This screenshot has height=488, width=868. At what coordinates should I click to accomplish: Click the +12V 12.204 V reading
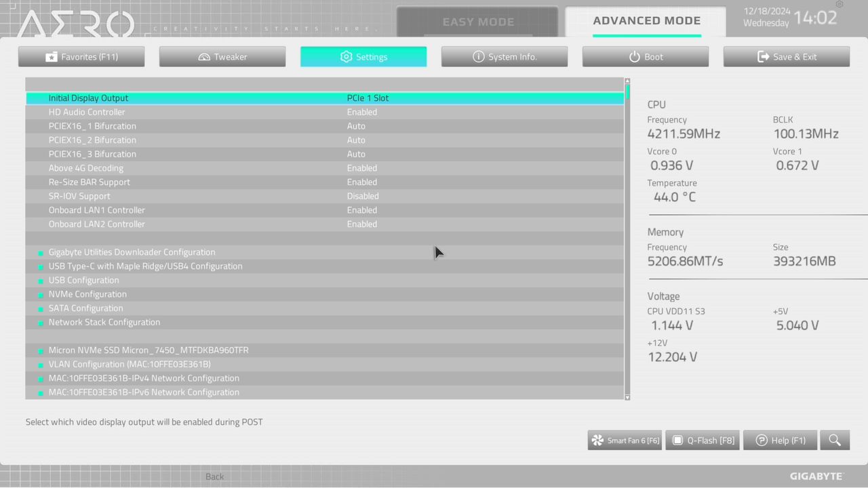[673, 357]
